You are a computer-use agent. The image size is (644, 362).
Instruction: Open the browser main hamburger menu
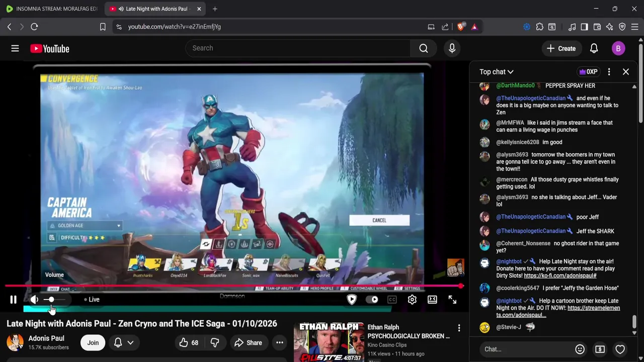(635, 27)
